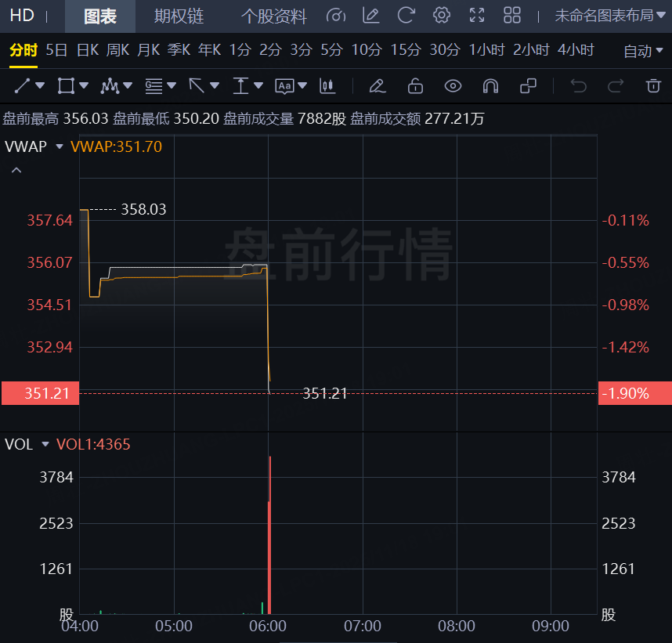Click the edit note pencil icon
672x643 pixels.
click(370, 16)
